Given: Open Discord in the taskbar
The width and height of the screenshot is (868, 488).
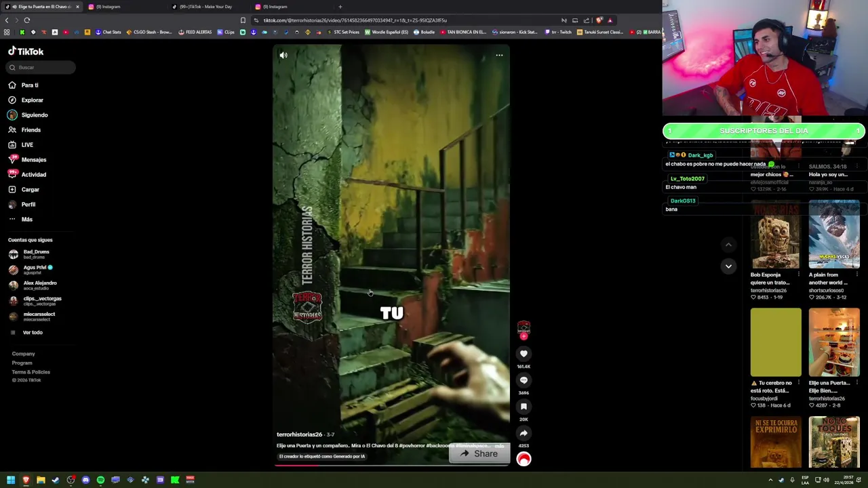Looking at the screenshot, I should [85, 480].
